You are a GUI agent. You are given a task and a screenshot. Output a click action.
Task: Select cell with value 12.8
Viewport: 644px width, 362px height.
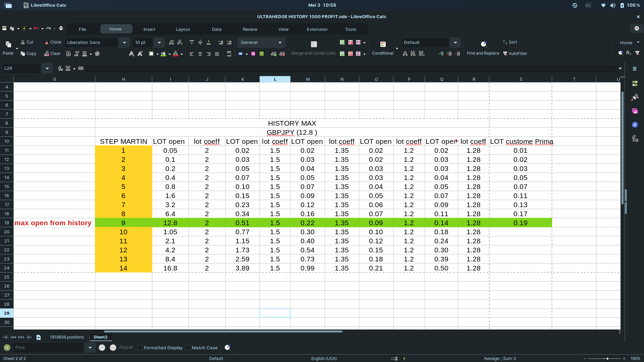[170, 223]
